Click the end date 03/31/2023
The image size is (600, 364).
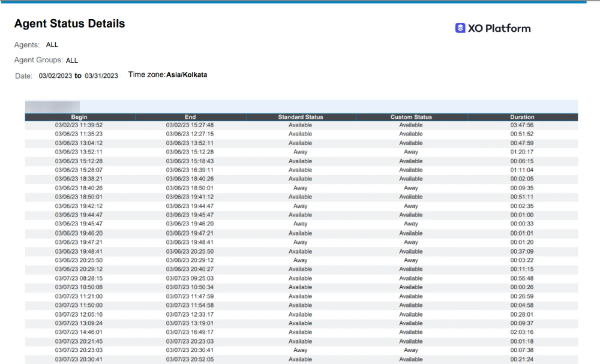[101, 76]
